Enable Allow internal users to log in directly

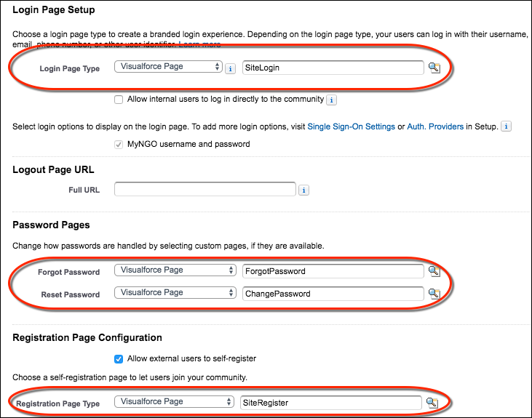pos(119,100)
